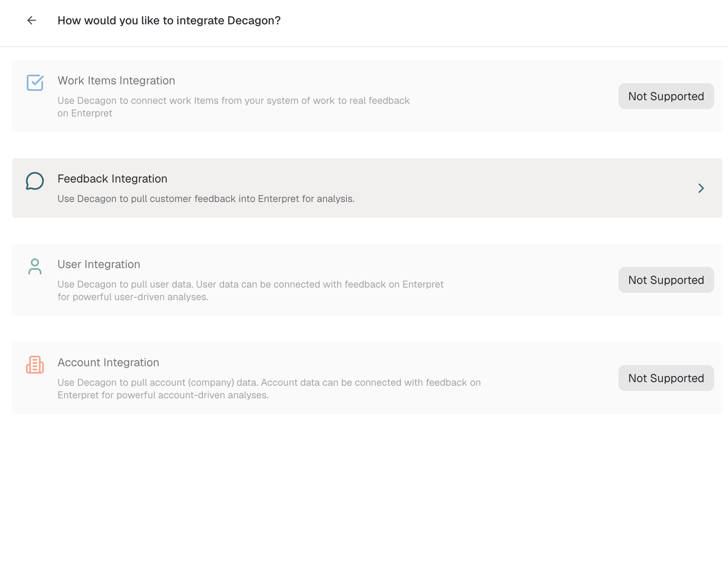
Task: Click the Account Integration description about company data
Action: 269,389
